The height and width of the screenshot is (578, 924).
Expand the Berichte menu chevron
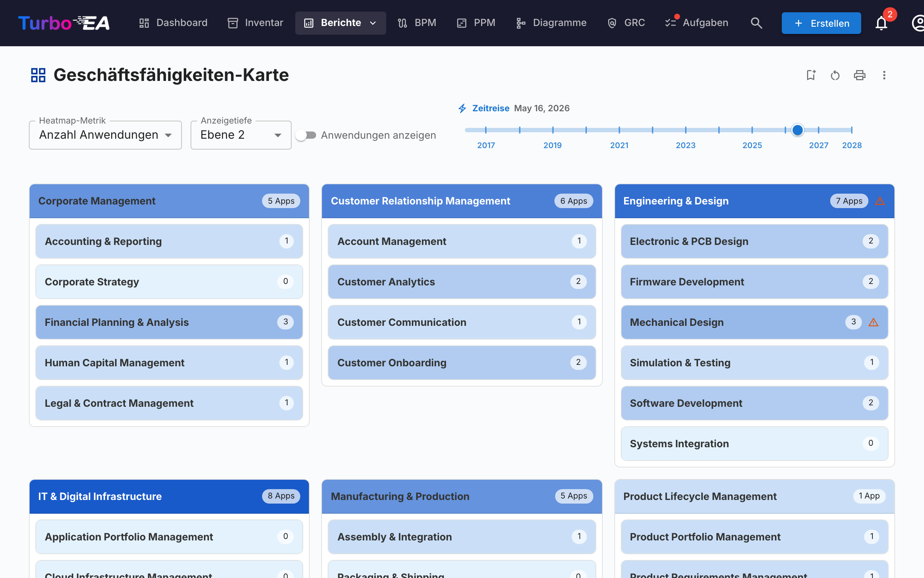[373, 23]
